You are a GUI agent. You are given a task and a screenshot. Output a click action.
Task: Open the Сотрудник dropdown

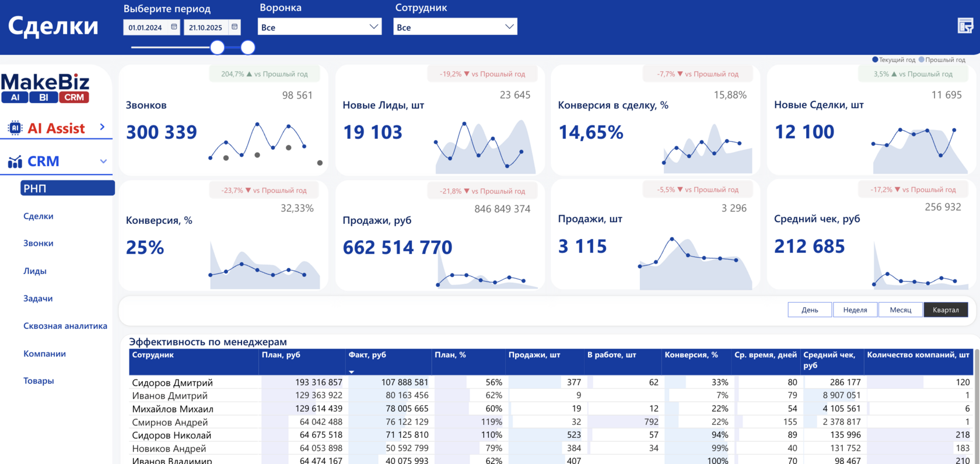456,27
